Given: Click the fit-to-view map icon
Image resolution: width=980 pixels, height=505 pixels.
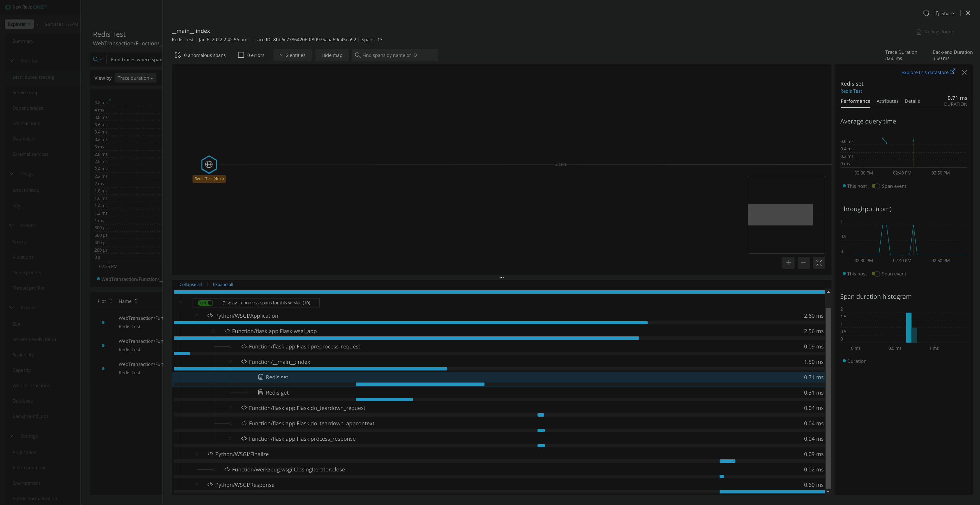Looking at the screenshot, I should [819, 263].
